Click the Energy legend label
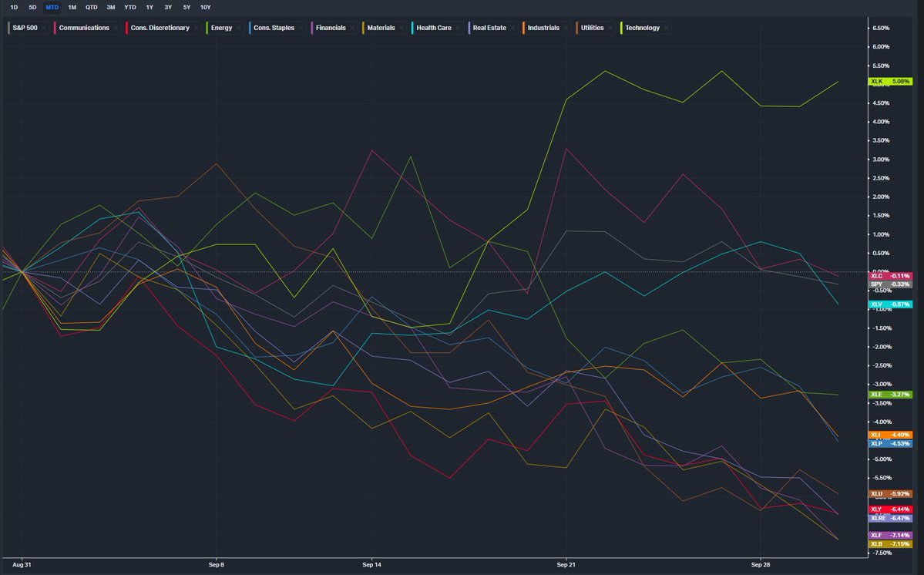The height and width of the screenshot is (575, 924). click(x=222, y=28)
